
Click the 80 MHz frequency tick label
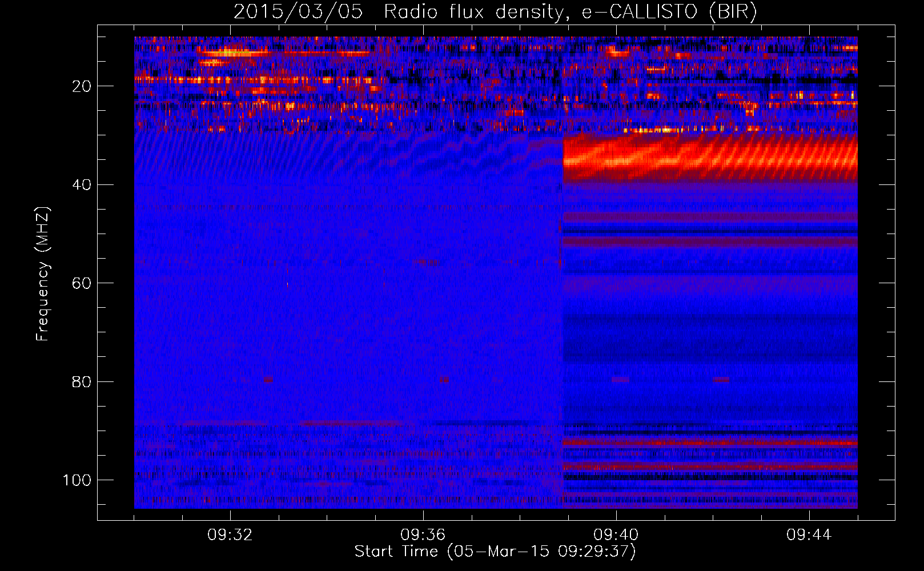82,381
